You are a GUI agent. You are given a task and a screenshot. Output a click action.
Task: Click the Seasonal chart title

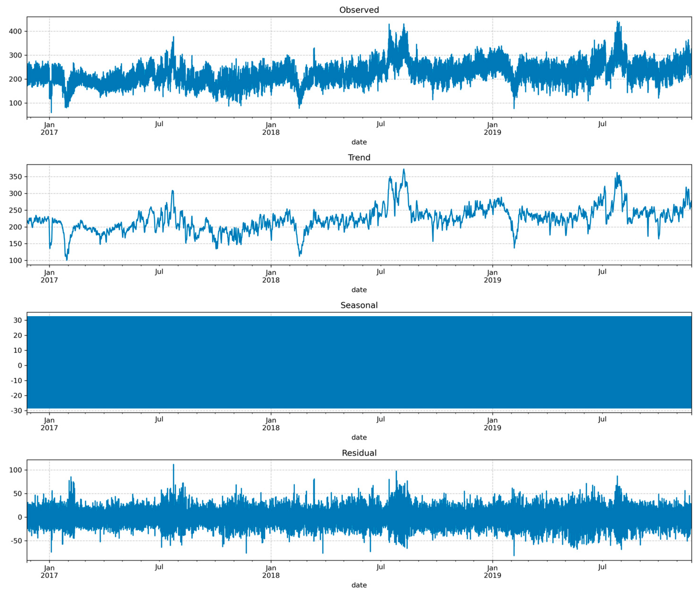[359, 305]
